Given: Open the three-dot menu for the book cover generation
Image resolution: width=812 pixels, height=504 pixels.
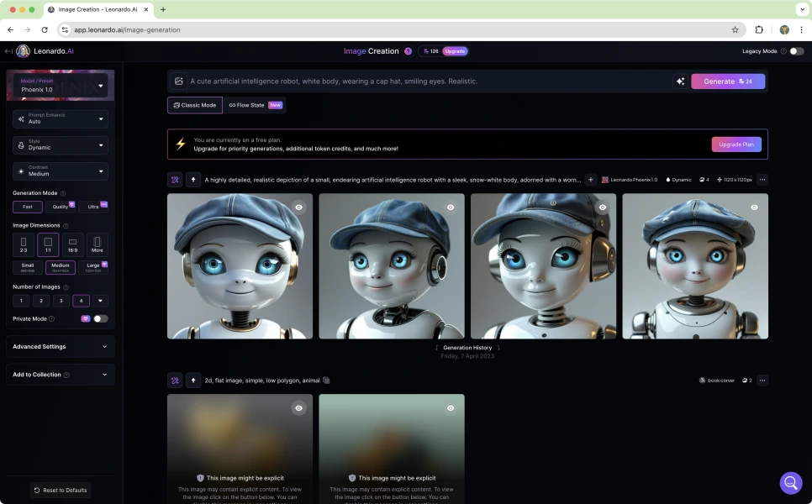Looking at the screenshot, I should pyautogui.click(x=762, y=381).
